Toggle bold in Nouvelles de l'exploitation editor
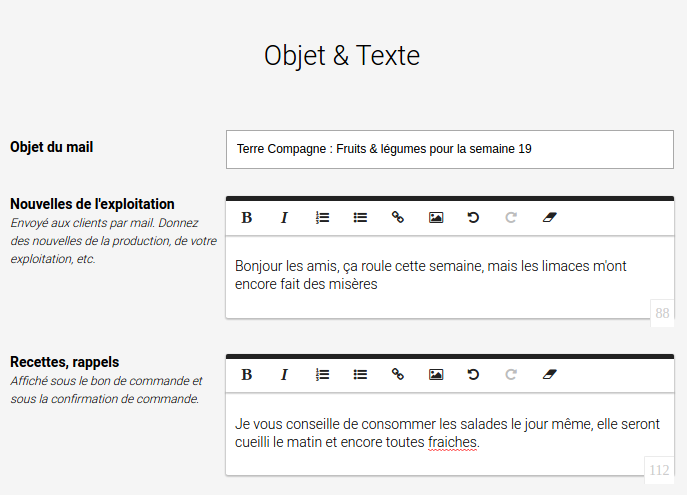Image resolution: width=687 pixels, height=495 pixels. point(247,218)
